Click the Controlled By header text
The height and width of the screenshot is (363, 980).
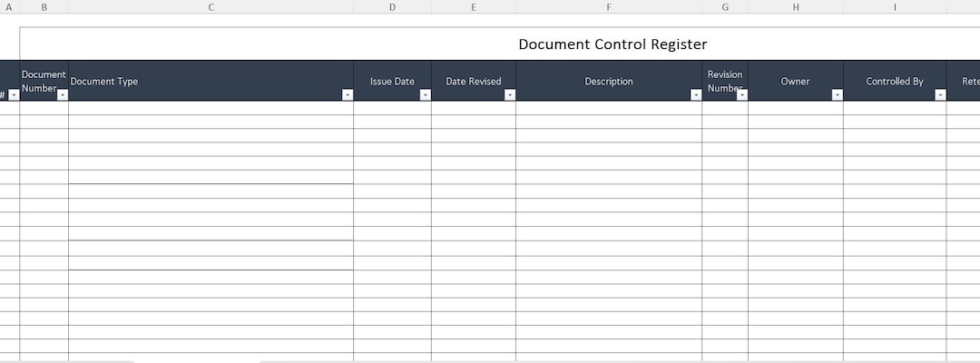(x=895, y=82)
